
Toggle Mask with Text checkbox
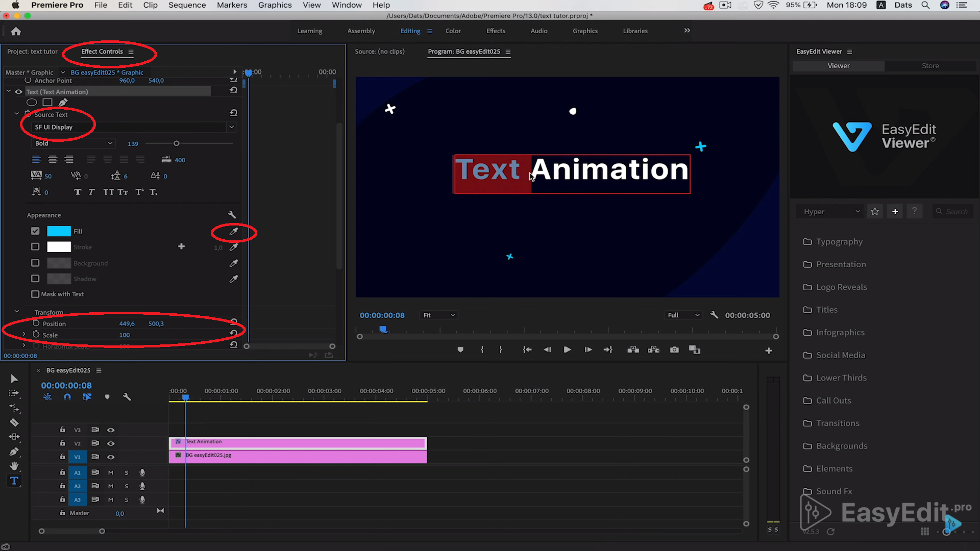tap(35, 293)
